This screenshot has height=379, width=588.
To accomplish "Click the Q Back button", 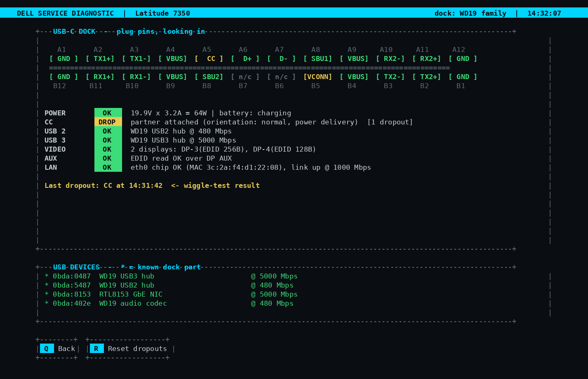I will tap(58, 349).
